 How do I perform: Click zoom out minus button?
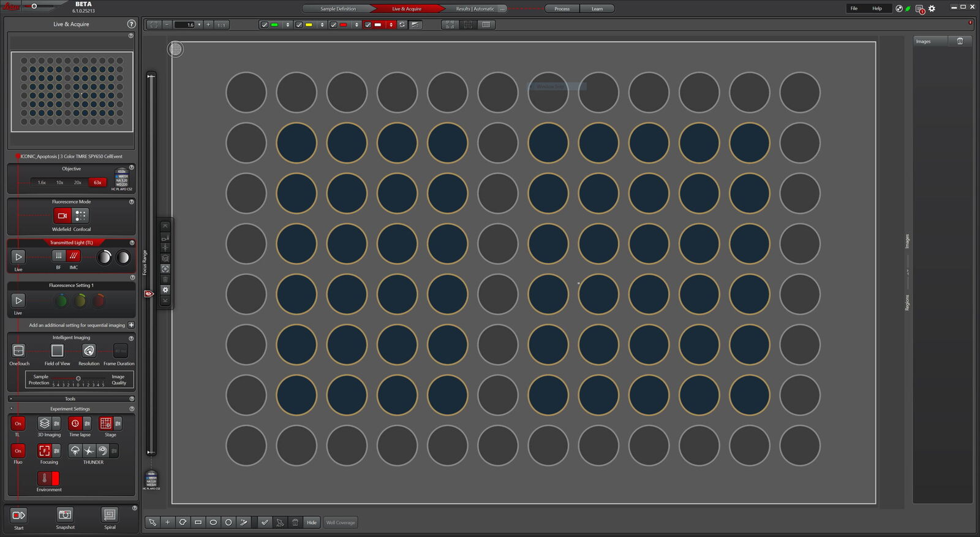pyautogui.click(x=167, y=25)
